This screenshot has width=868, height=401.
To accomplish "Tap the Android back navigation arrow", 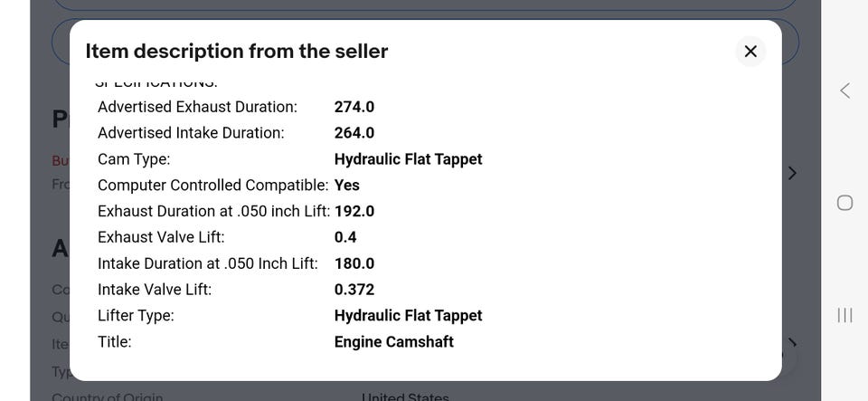I will pyautogui.click(x=844, y=91).
